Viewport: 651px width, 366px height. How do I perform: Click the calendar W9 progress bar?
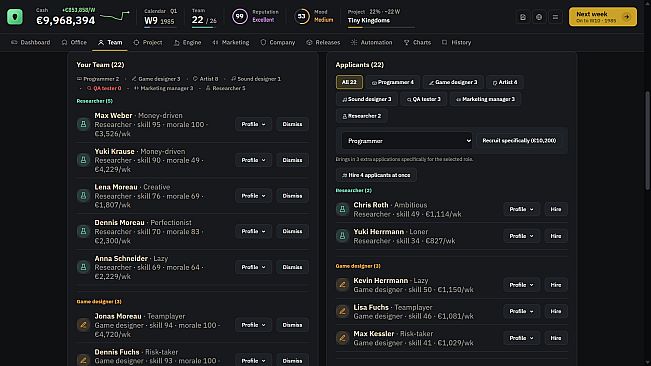pyautogui.click(x=160, y=27)
